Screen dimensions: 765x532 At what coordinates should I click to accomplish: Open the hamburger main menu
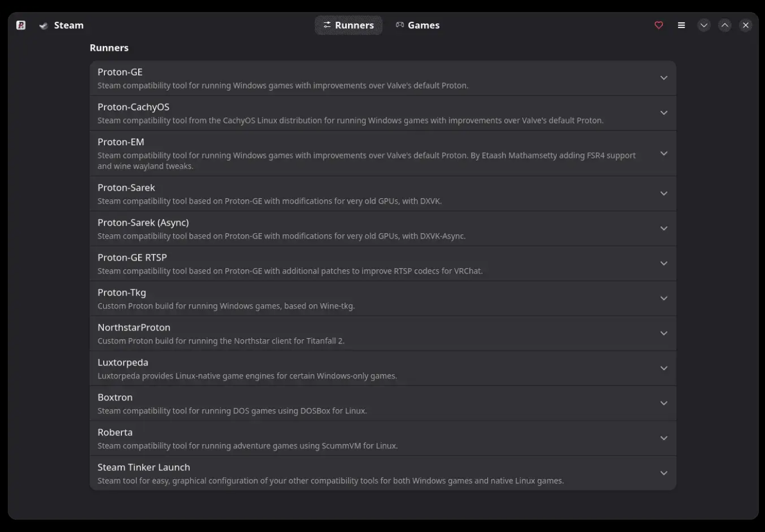[x=681, y=25]
